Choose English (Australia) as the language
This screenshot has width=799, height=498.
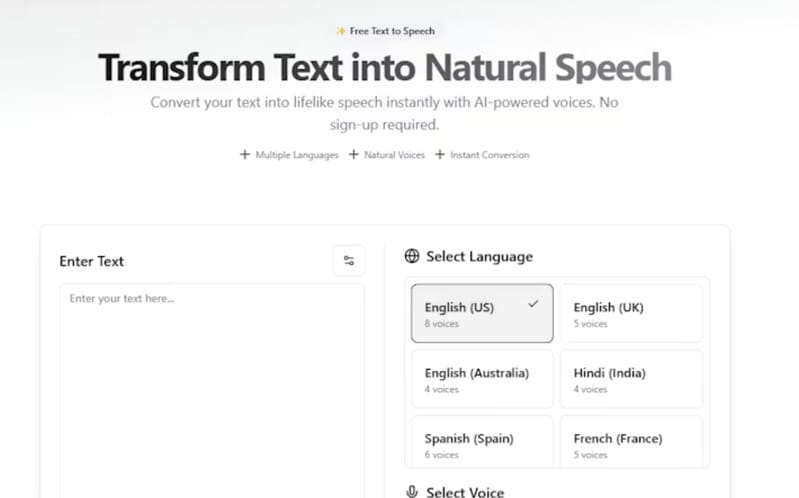pyautogui.click(x=482, y=379)
